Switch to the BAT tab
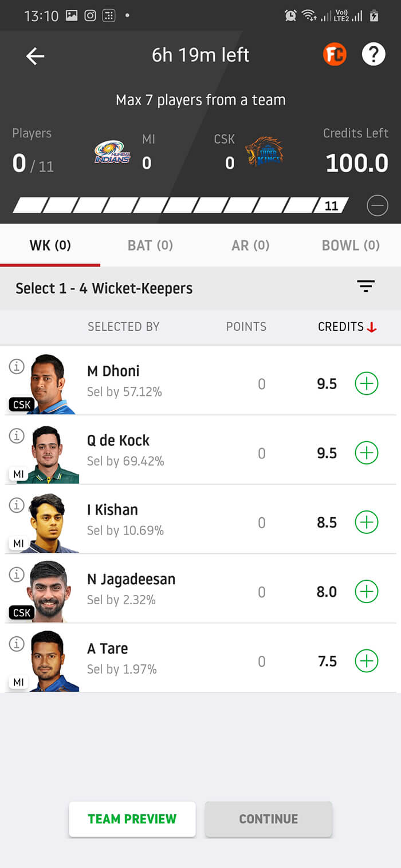Viewport: 401px width, 868px height. tap(150, 245)
